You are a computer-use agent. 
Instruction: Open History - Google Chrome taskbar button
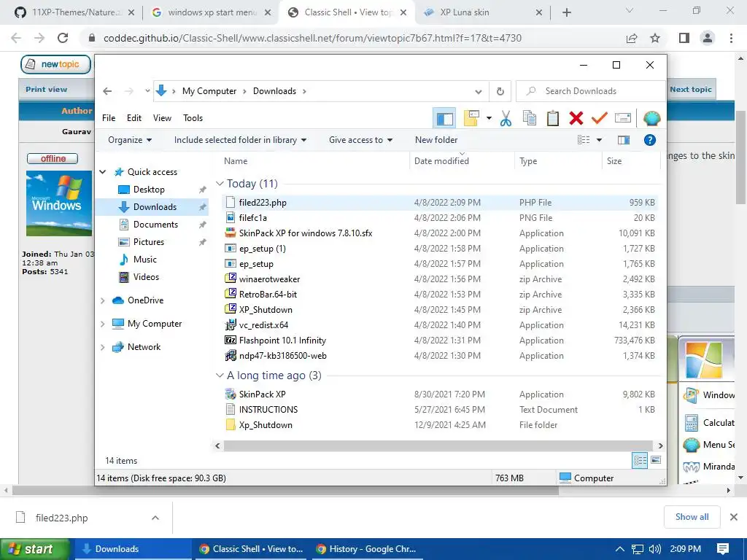coord(366,549)
